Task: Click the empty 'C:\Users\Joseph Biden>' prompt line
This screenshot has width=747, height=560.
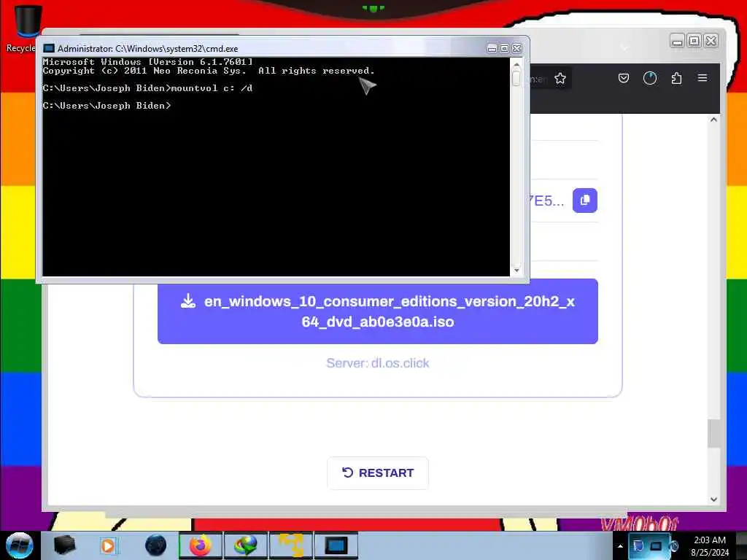Action: 107,106
